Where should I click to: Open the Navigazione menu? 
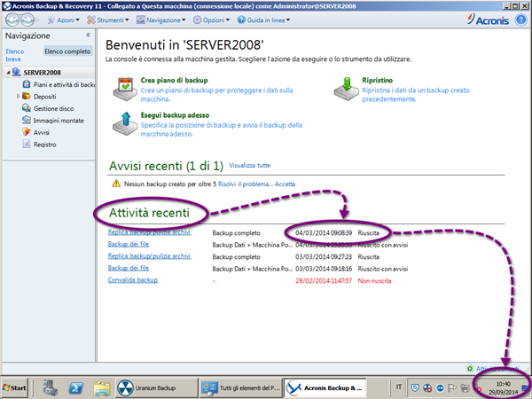tap(160, 20)
